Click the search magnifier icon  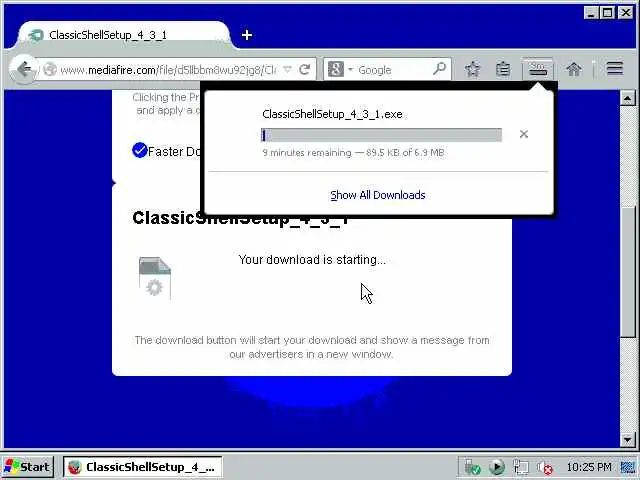point(439,69)
